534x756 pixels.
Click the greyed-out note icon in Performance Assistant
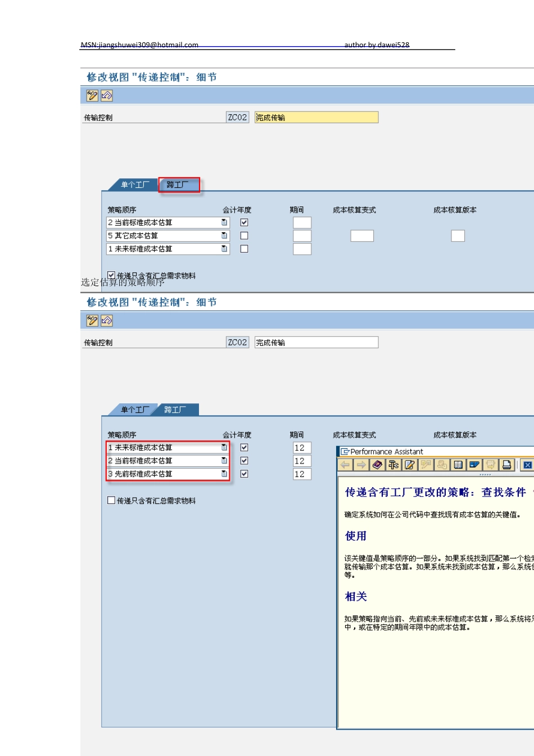(x=426, y=465)
